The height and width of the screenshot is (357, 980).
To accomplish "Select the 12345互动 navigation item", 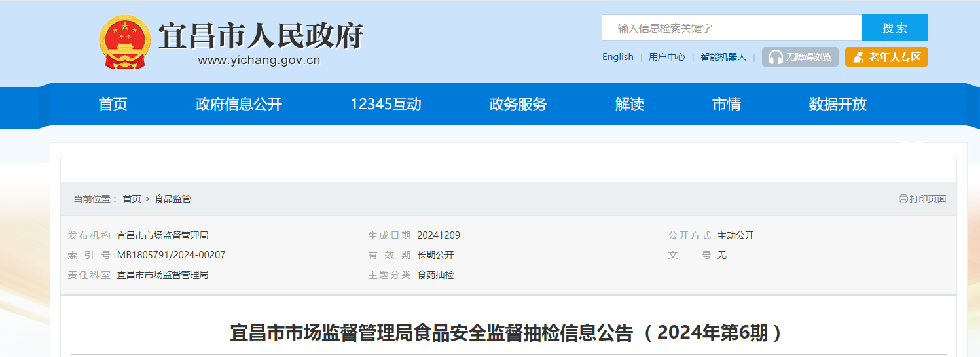I will pos(386,105).
